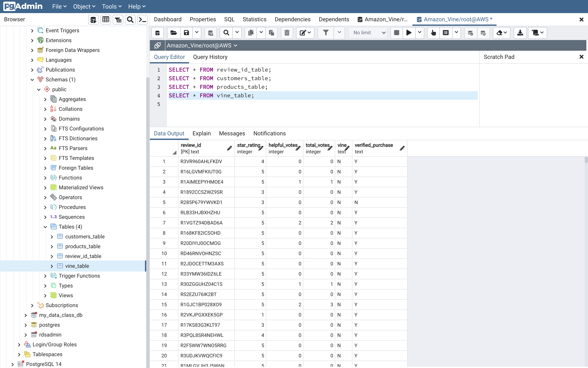This screenshot has width=588, height=368.
Task: Click the connection status icon beside Amazon_Vine/root@AWS
Action: pyautogui.click(x=157, y=46)
